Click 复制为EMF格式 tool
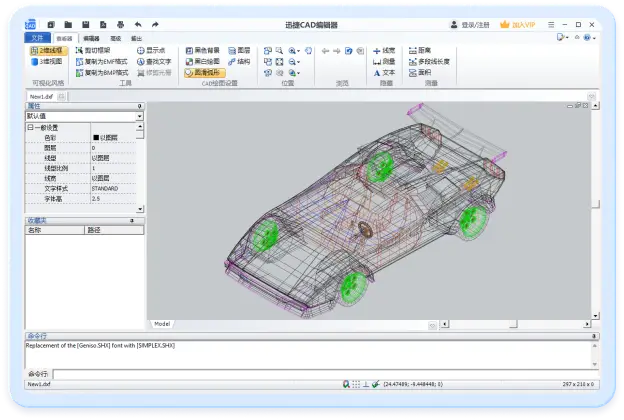624x420 pixels. 102,62
